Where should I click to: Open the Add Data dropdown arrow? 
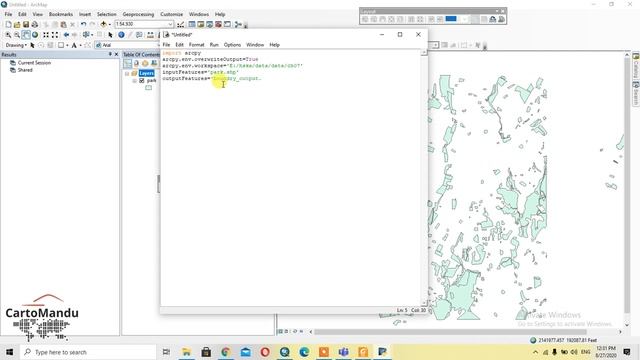[109, 24]
